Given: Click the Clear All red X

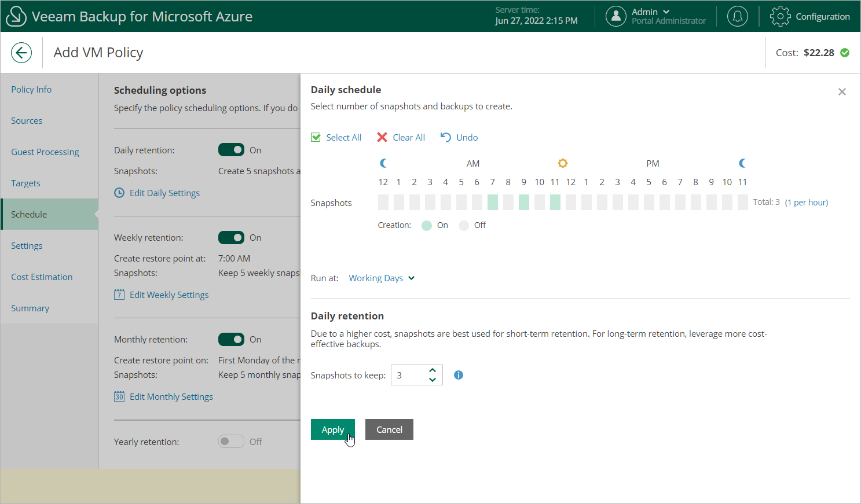Looking at the screenshot, I should (x=382, y=137).
